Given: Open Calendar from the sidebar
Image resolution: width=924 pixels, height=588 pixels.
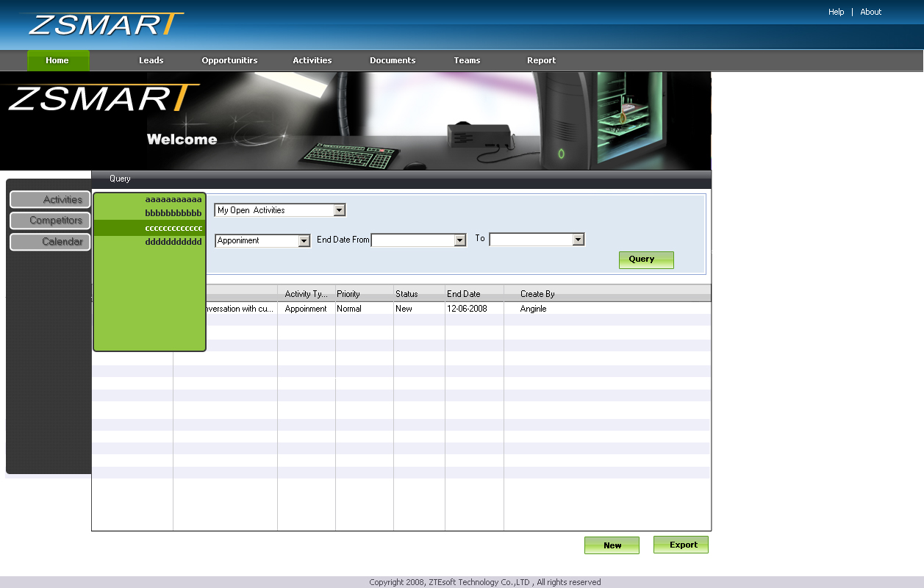Looking at the screenshot, I should click(x=50, y=242).
